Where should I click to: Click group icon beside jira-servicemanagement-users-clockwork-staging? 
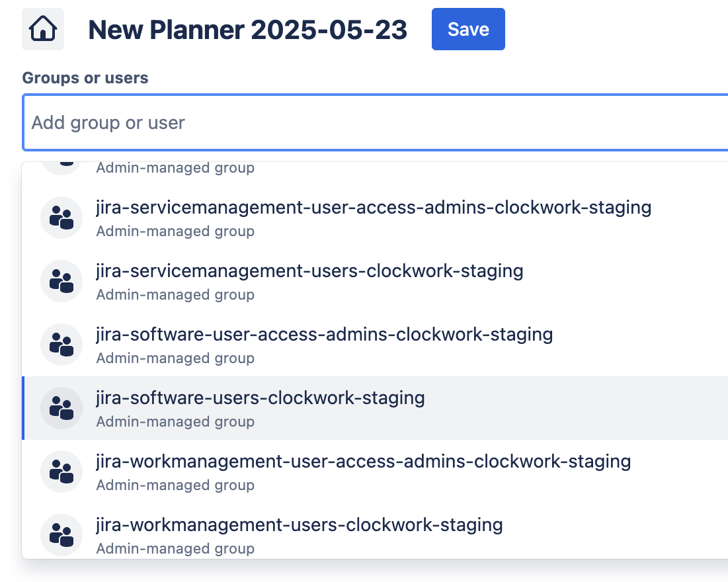pos(61,281)
